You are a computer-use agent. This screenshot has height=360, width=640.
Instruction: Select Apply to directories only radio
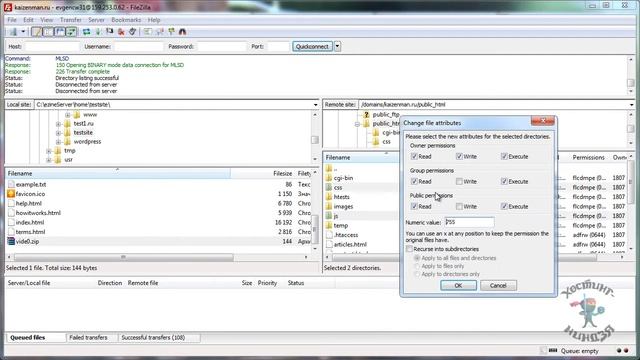tap(417, 274)
